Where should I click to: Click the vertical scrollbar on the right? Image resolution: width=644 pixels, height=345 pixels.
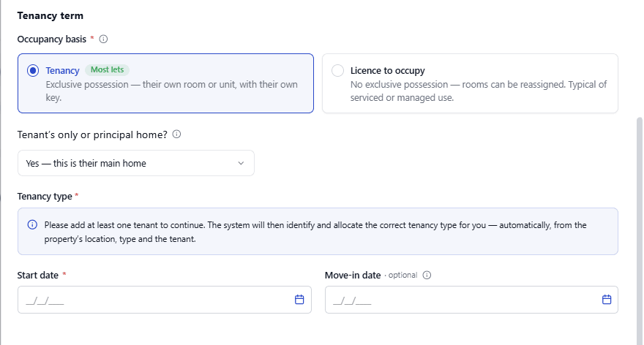[x=639, y=230]
